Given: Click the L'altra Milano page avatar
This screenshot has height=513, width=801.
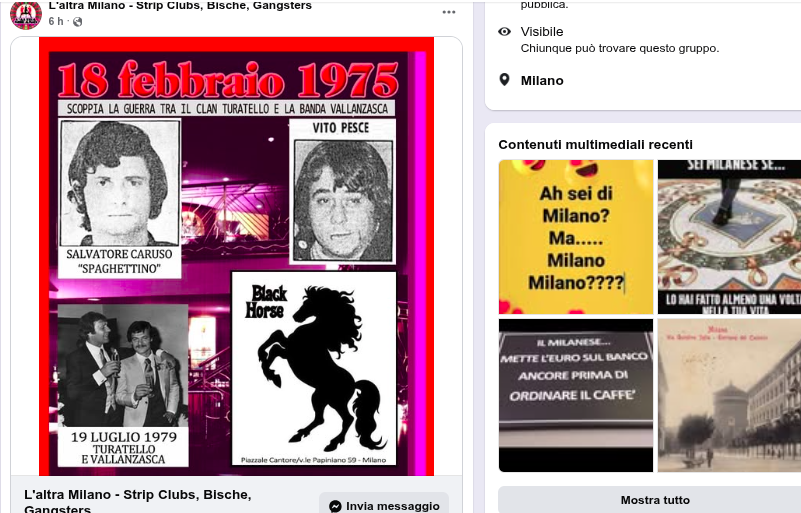Looking at the screenshot, I should 26,14.
